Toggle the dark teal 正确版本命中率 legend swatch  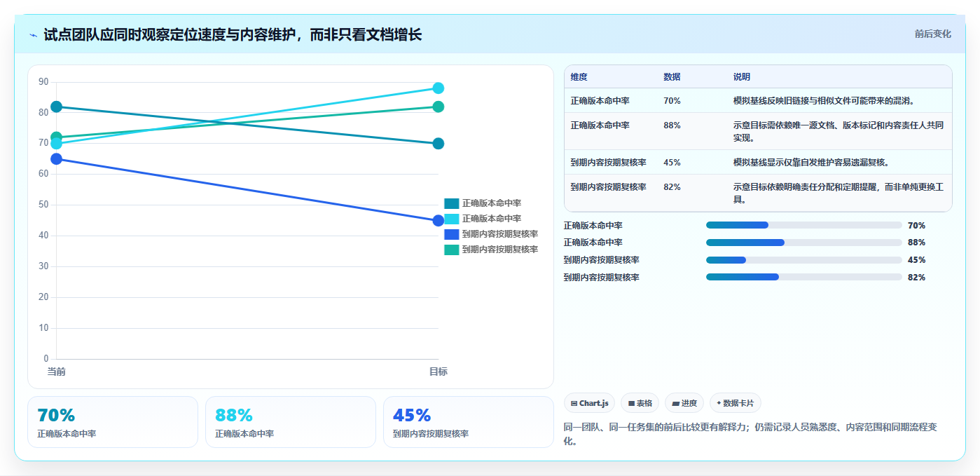click(x=452, y=203)
